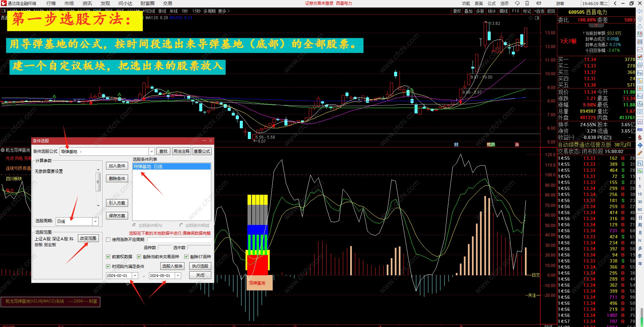Open the line chart icon in right sidebar
This screenshot has width=644, height=327.
pos(640,50)
